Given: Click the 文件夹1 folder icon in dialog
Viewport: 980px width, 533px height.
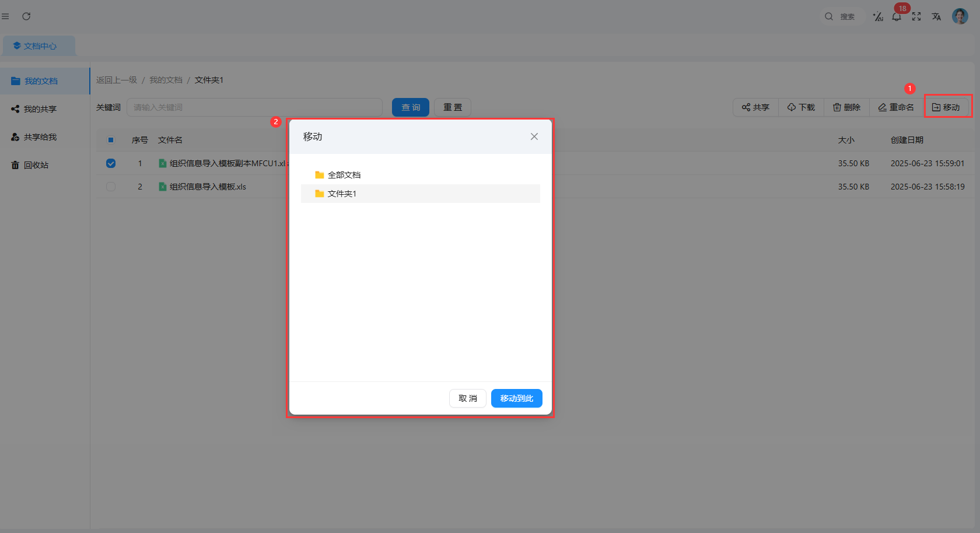Looking at the screenshot, I should (320, 194).
